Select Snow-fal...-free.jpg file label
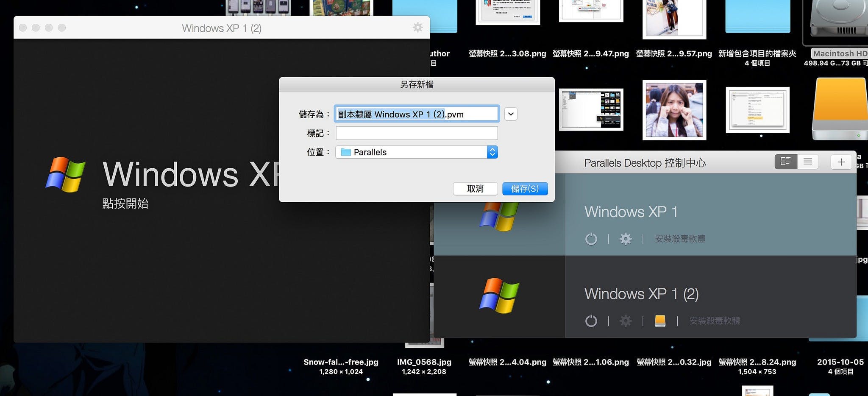Viewport: 868px width, 396px height. click(341, 362)
